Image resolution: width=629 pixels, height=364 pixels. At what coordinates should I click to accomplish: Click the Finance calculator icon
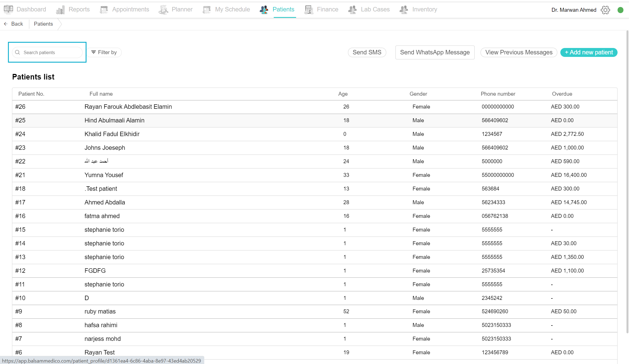click(309, 9)
